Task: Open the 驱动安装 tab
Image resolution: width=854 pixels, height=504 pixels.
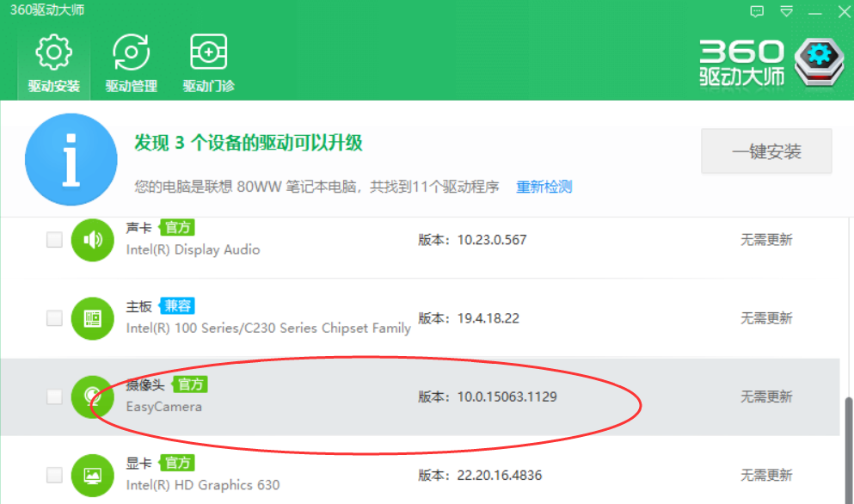Action: tap(53, 64)
